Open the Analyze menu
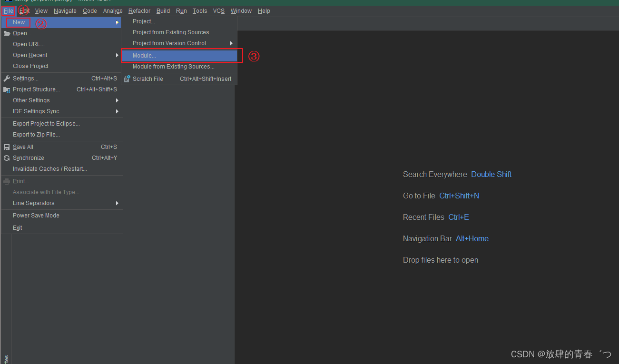619x364 pixels. pyautogui.click(x=113, y=11)
